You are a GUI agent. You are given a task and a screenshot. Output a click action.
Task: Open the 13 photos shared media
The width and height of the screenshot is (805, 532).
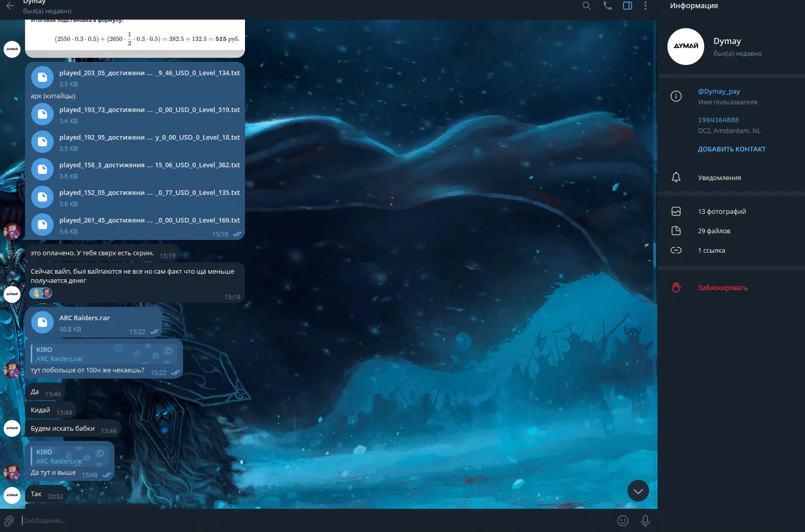pos(722,211)
